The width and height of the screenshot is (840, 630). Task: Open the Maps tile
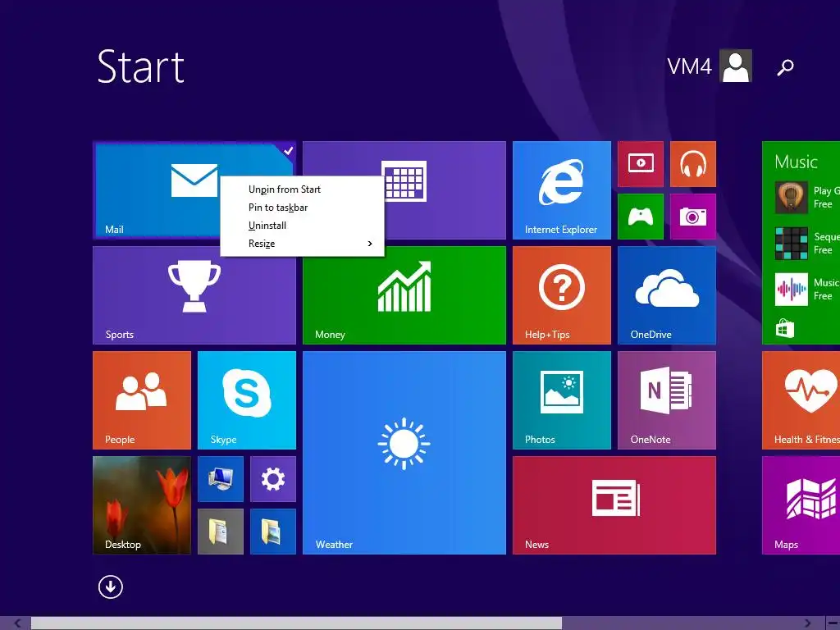pos(801,505)
